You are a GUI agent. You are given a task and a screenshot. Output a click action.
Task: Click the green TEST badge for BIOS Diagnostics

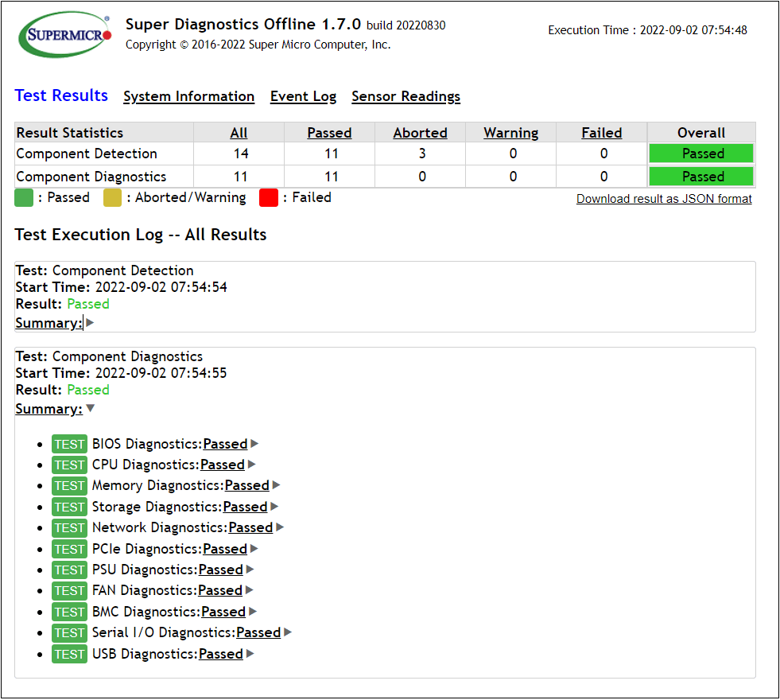click(x=69, y=444)
